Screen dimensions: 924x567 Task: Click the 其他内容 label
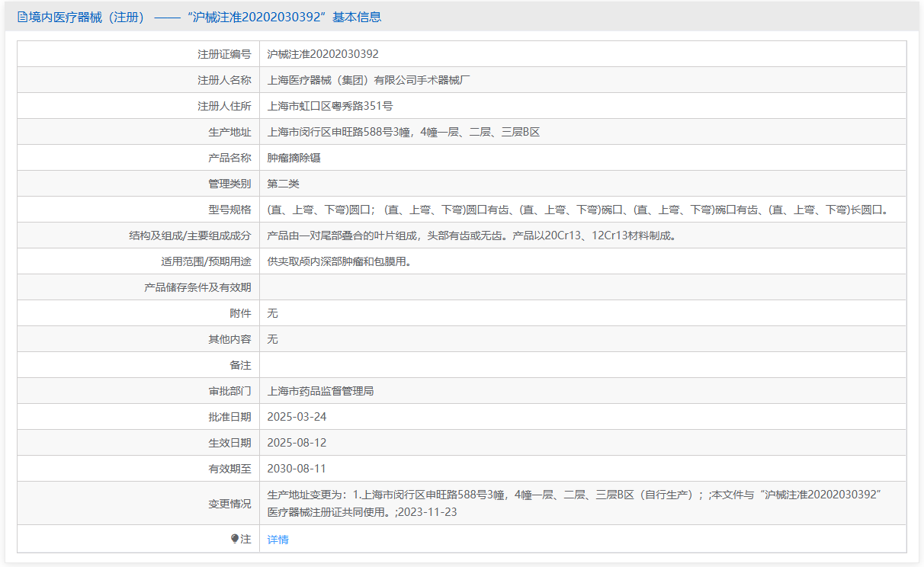coord(229,339)
